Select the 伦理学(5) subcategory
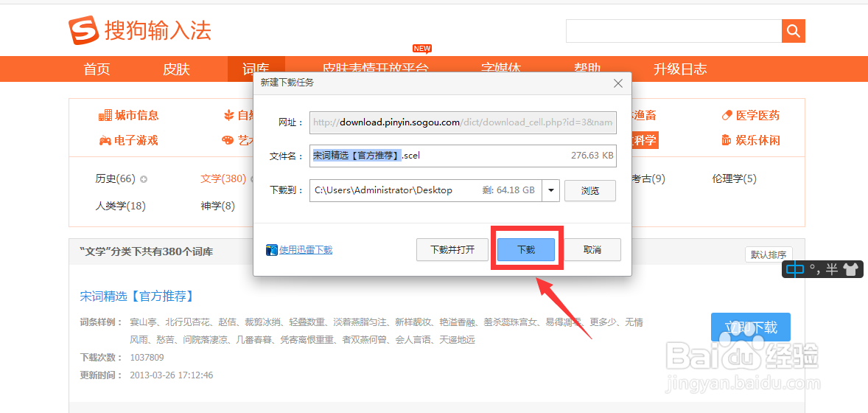 (734, 179)
